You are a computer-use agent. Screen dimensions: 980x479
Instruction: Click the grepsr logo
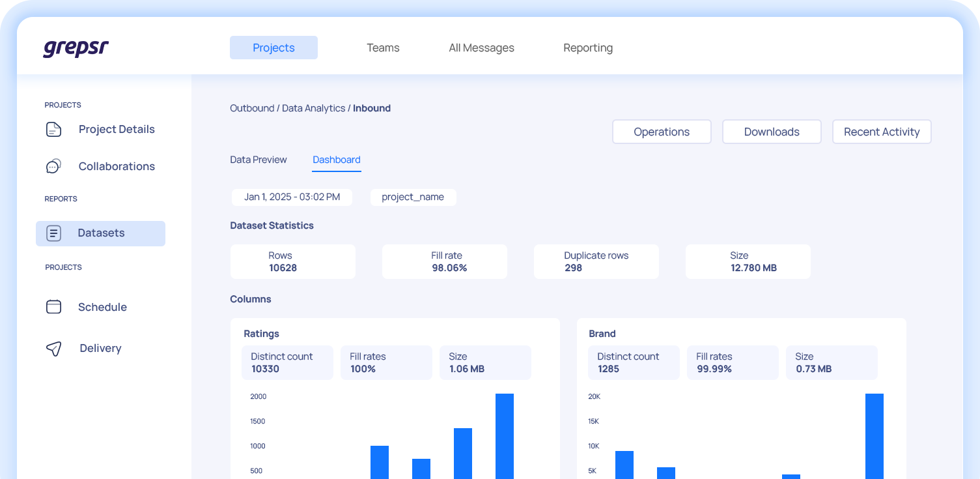click(x=76, y=48)
